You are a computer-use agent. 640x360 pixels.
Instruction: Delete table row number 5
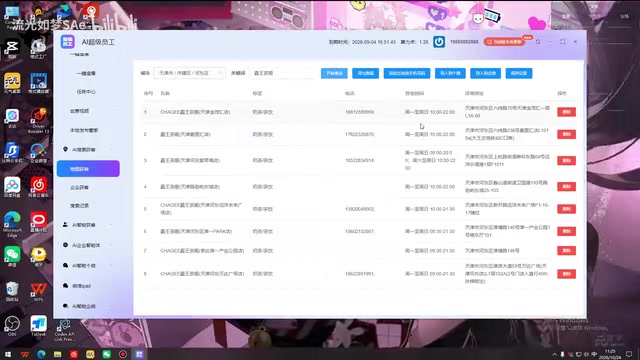567,209
